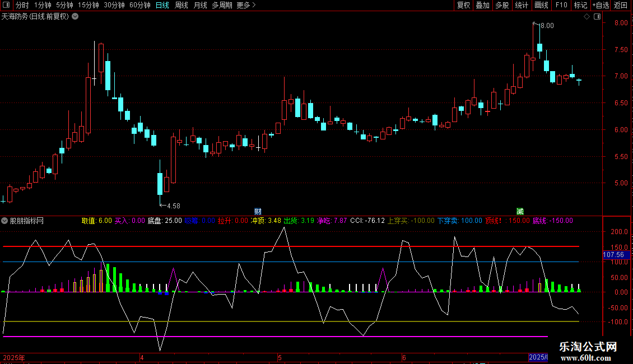633x364 pixels.
Task: Click the blue 100 level line
Action: point(291,262)
